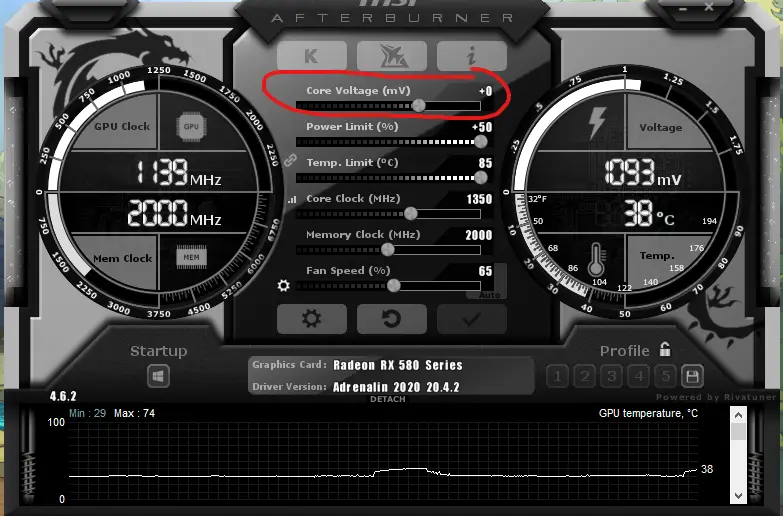Click the GPU chip icon
Screen dimensions: 783x516
click(x=191, y=126)
